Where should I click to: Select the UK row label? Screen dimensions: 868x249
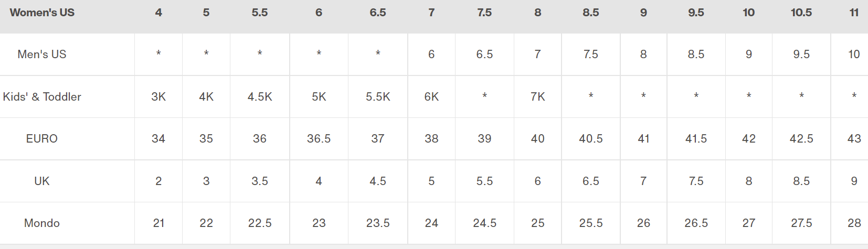42,181
